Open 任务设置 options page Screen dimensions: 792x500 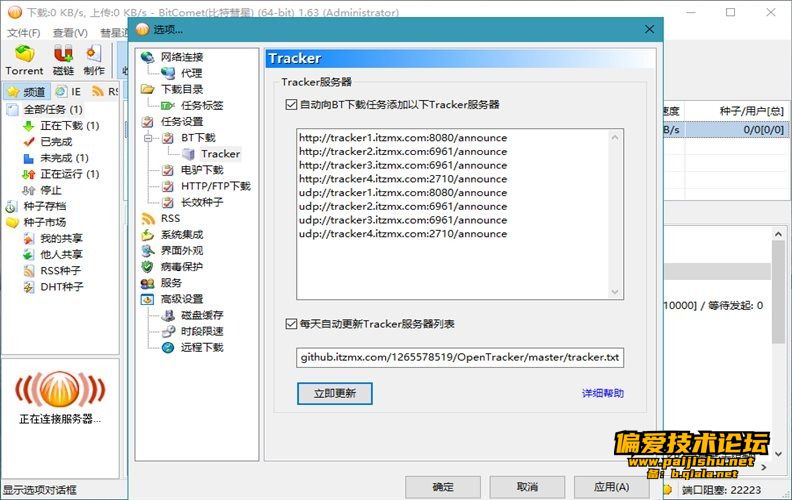182,121
